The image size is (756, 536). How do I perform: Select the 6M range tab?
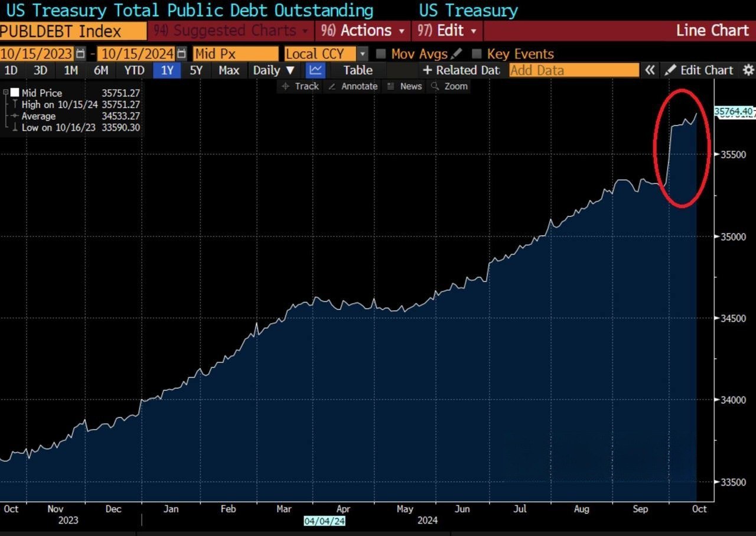pyautogui.click(x=101, y=70)
